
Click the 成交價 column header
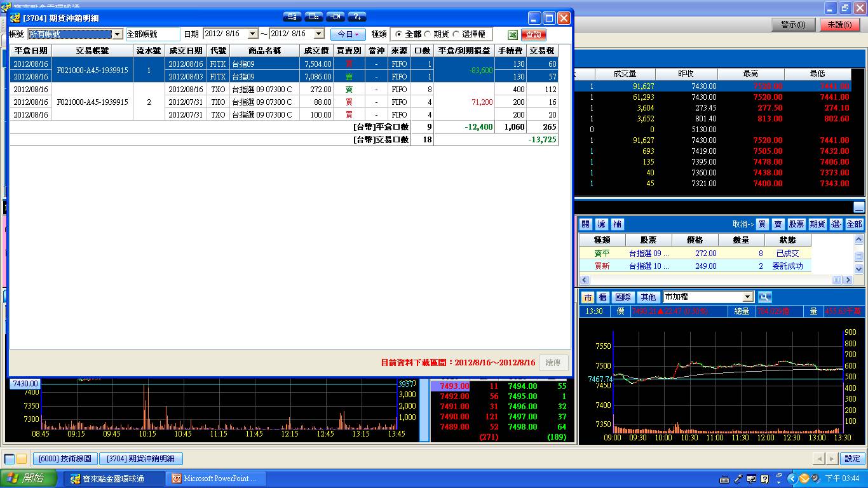coord(316,51)
